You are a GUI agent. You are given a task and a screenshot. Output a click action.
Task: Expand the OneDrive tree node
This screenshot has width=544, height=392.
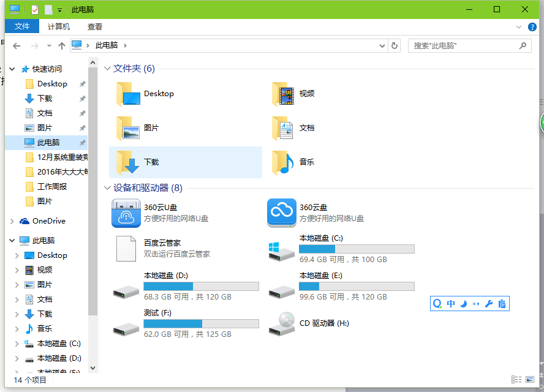12,221
